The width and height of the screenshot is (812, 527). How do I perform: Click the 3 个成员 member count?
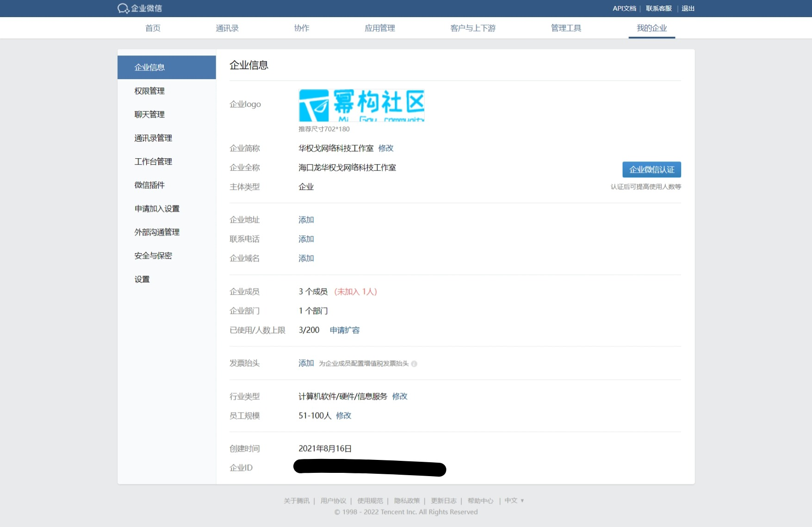313,291
